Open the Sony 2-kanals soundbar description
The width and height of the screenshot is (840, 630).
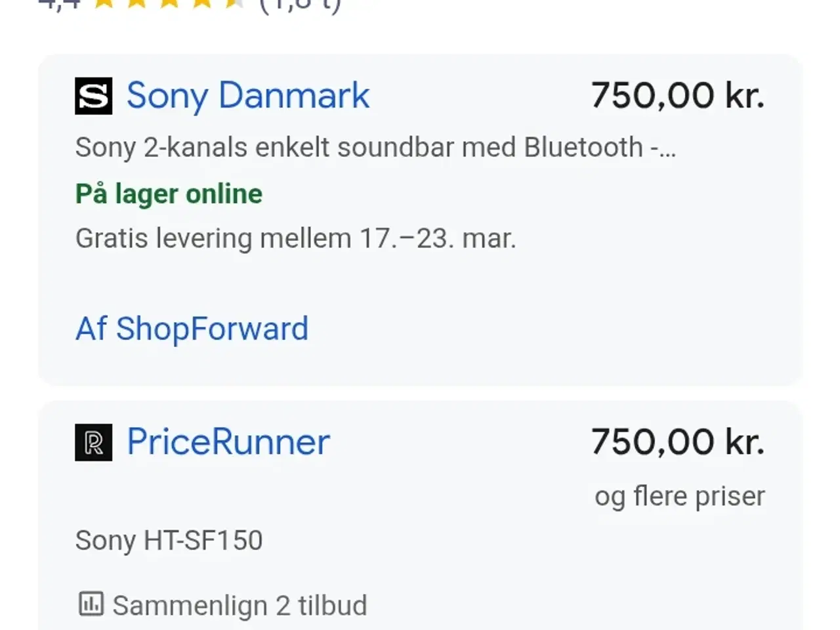click(358, 148)
